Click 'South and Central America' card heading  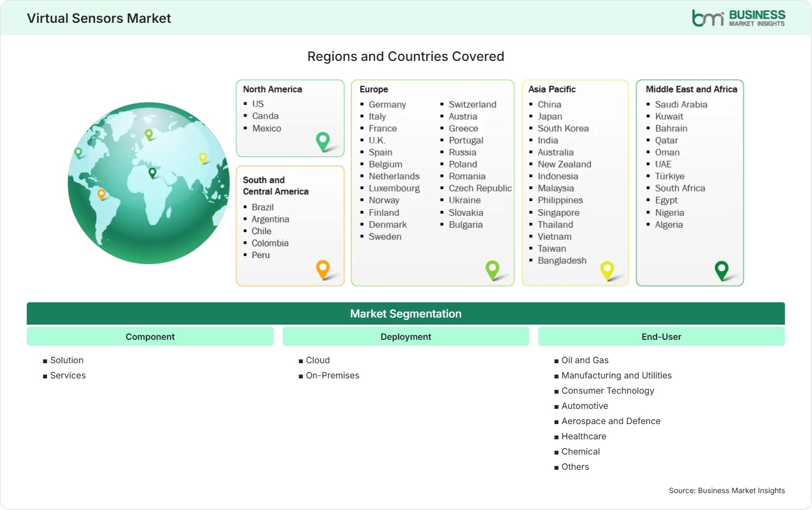pyautogui.click(x=276, y=185)
